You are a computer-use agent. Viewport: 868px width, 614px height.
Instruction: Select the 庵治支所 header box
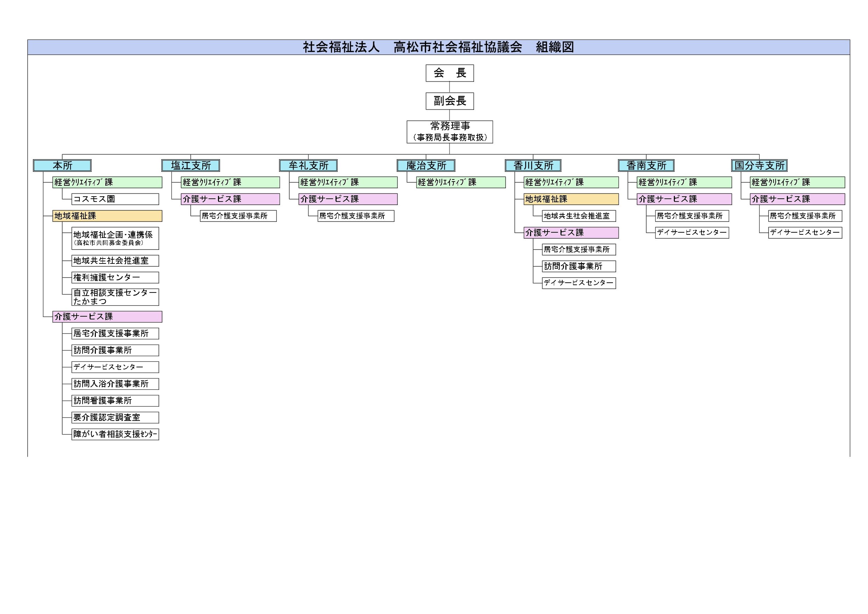(426, 165)
